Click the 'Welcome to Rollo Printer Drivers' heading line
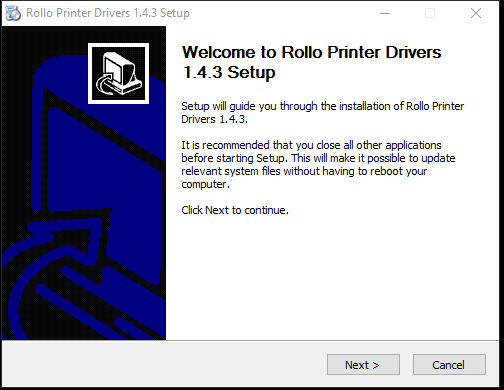 pyautogui.click(x=311, y=52)
